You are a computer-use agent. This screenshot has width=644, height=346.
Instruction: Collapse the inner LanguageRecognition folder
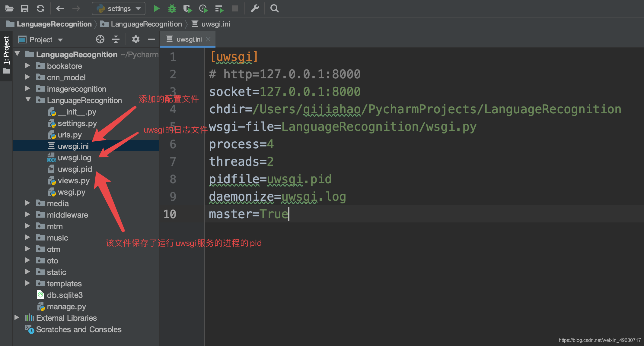[28, 100]
